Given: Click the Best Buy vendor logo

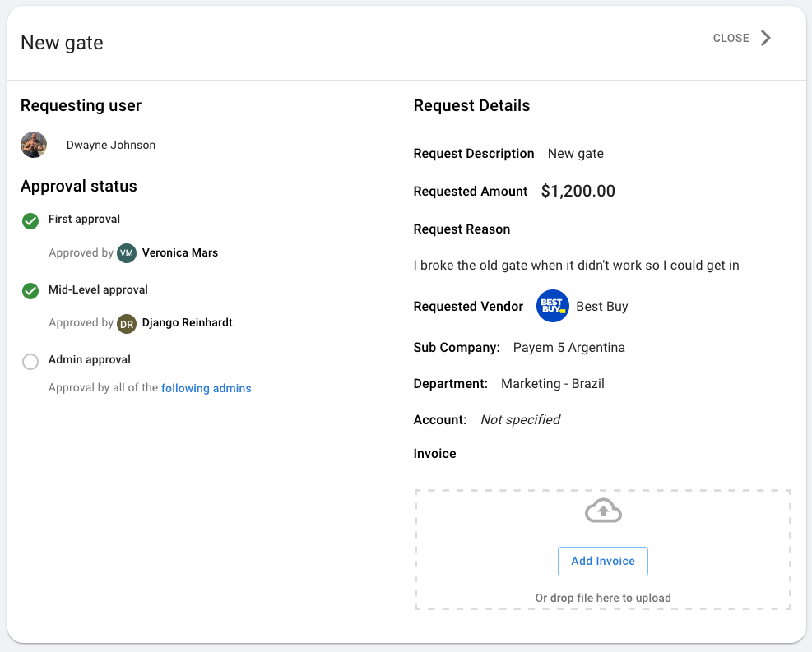Looking at the screenshot, I should (552, 307).
